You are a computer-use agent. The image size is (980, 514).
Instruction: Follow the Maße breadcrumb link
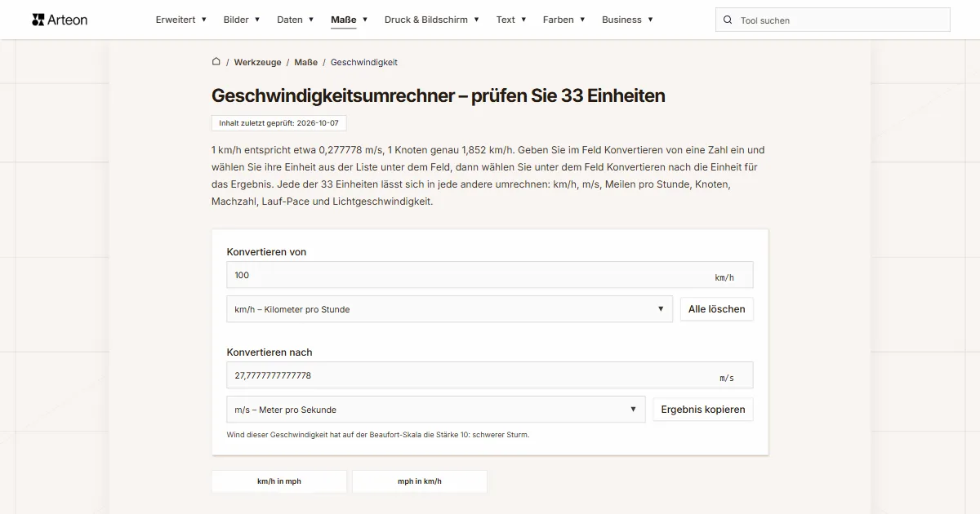pos(306,62)
